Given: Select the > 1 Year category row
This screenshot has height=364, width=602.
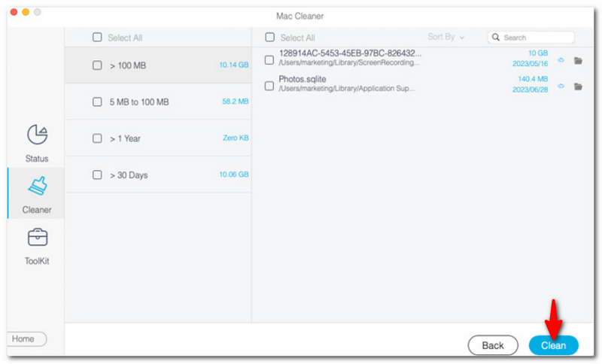Looking at the screenshot, I should point(158,138).
